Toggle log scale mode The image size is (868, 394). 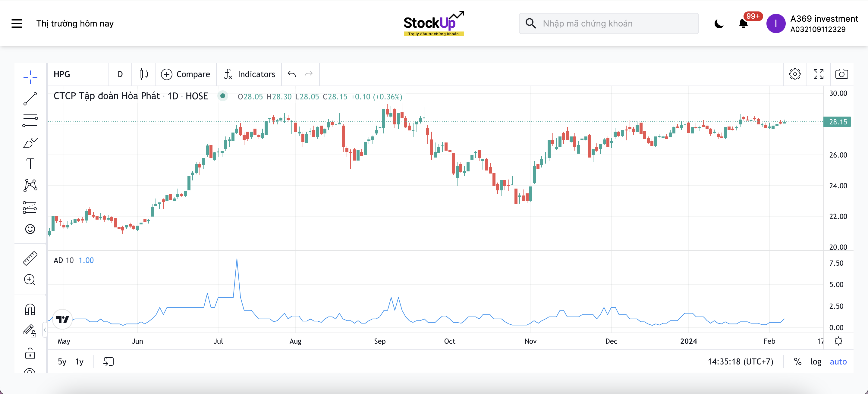tap(816, 362)
